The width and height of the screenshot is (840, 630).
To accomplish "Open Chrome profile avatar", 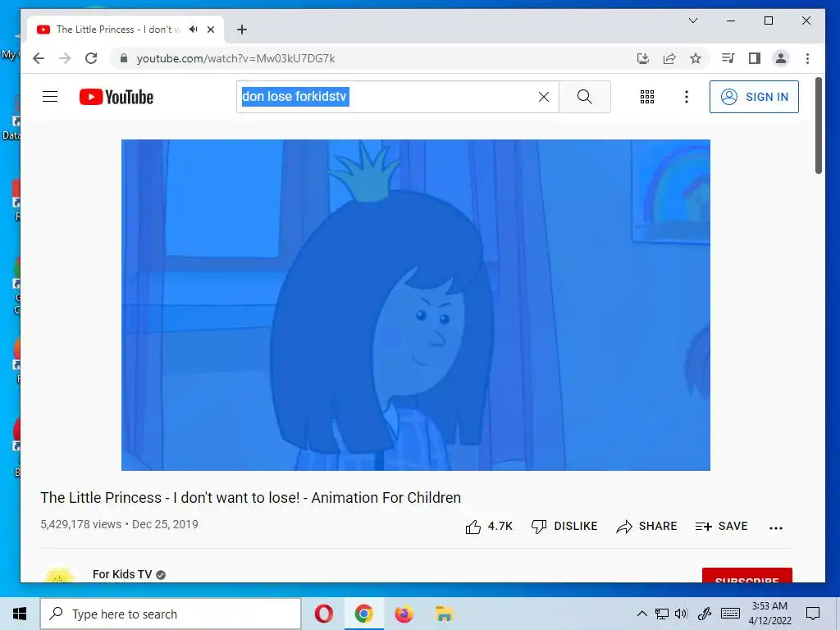I will [781, 58].
